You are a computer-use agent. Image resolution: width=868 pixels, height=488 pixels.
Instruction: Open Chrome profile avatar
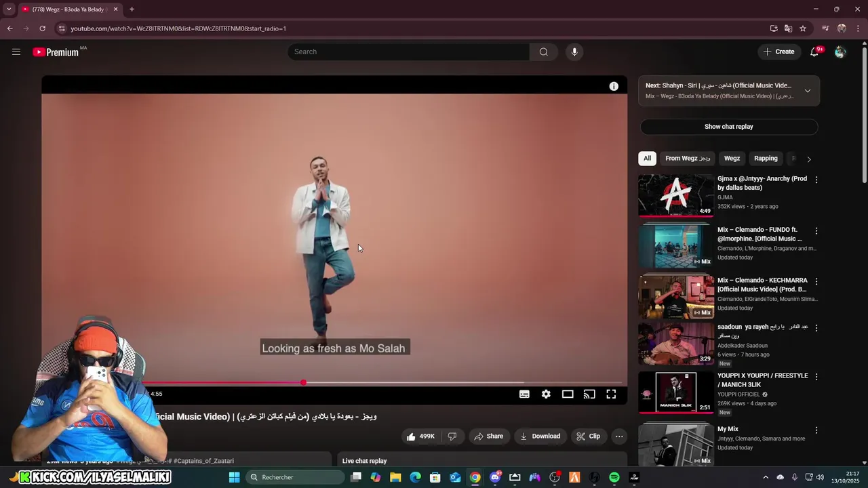(x=842, y=28)
